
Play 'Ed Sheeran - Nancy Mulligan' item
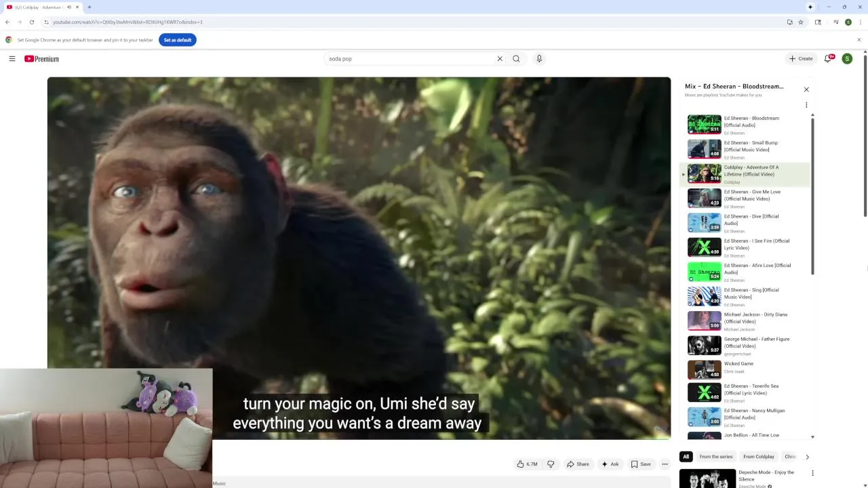pos(746,418)
